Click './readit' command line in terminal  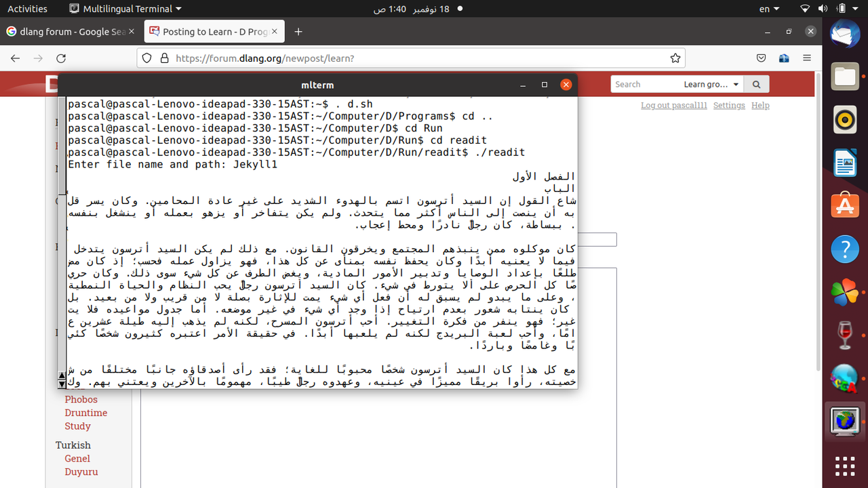296,152
